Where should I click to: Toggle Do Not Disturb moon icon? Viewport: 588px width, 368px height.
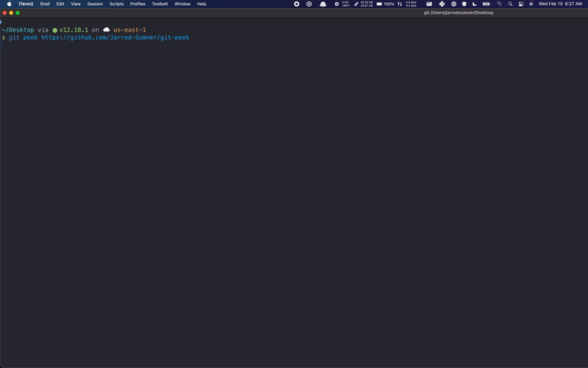click(x=474, y=4)
